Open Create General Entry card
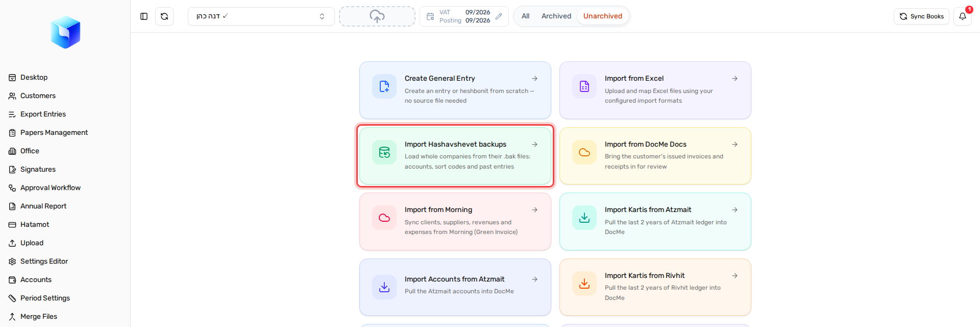Screen dimensions: 980x327 [x=455, y=90]
